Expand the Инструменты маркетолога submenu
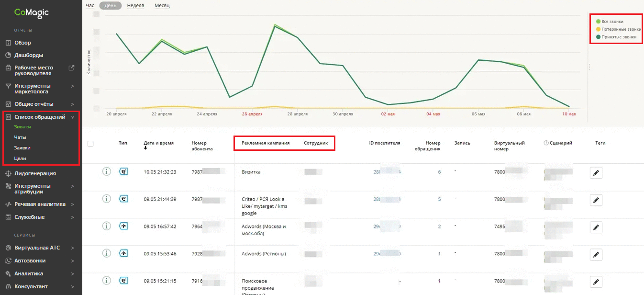The image size is (644, 295). click(x=72, y=86)
